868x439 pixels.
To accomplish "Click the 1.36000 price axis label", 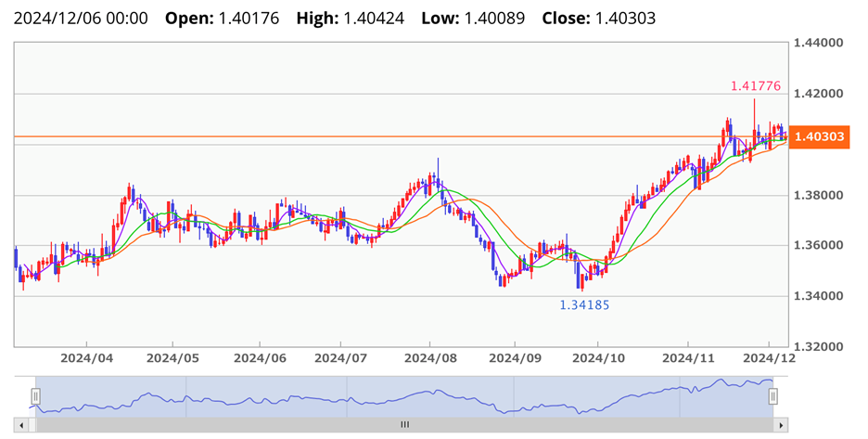I will point(818,245).
